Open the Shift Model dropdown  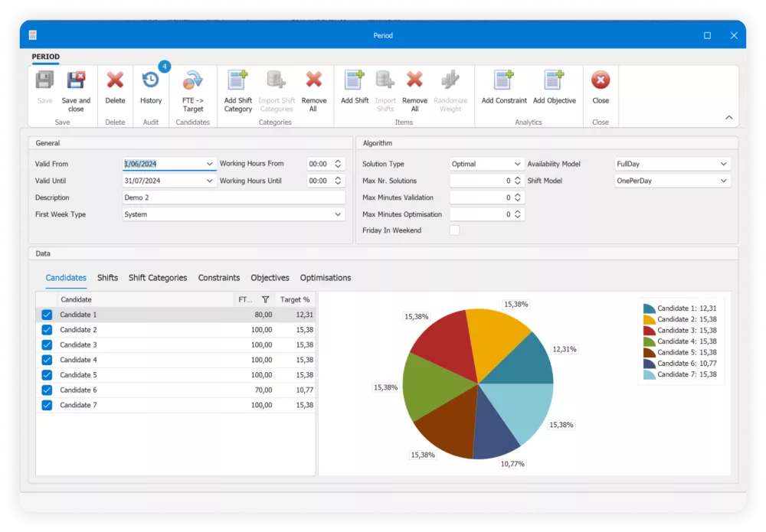coord(724,181)
